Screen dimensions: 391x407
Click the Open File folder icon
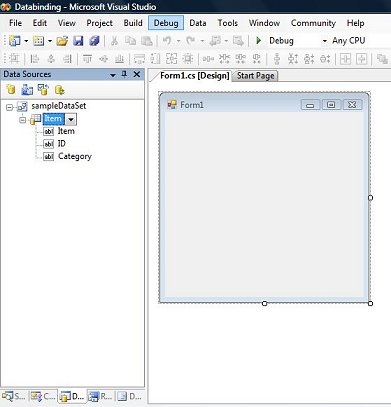coord(62,41)
